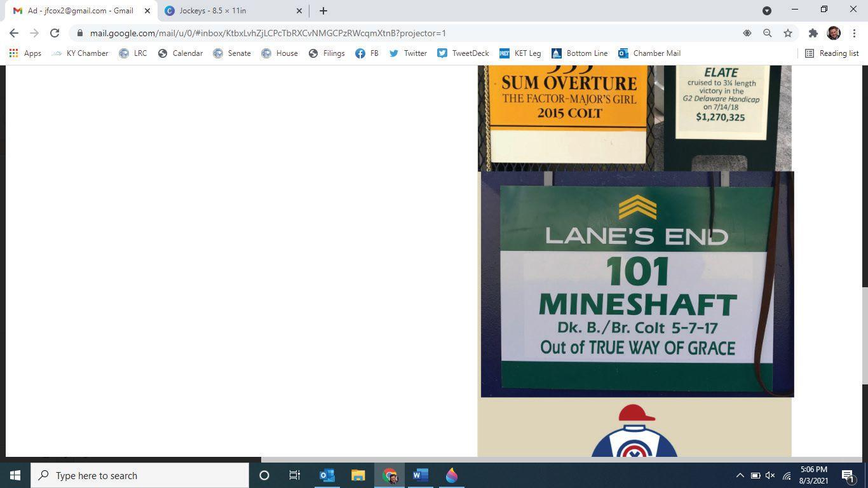Minimize the Chrome window
868x488 pixels.
tap(795, 10)
